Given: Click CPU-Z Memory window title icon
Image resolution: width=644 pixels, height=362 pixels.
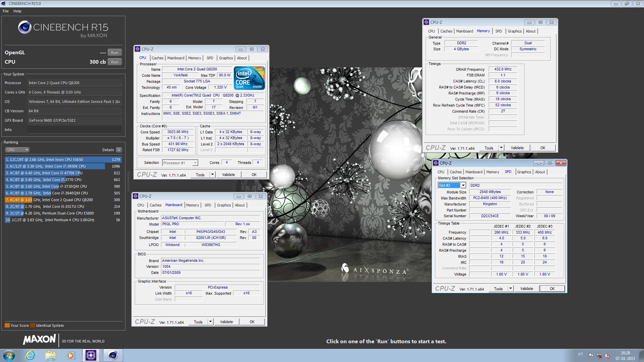Looking at the screenshot, I should coord(426,22).
